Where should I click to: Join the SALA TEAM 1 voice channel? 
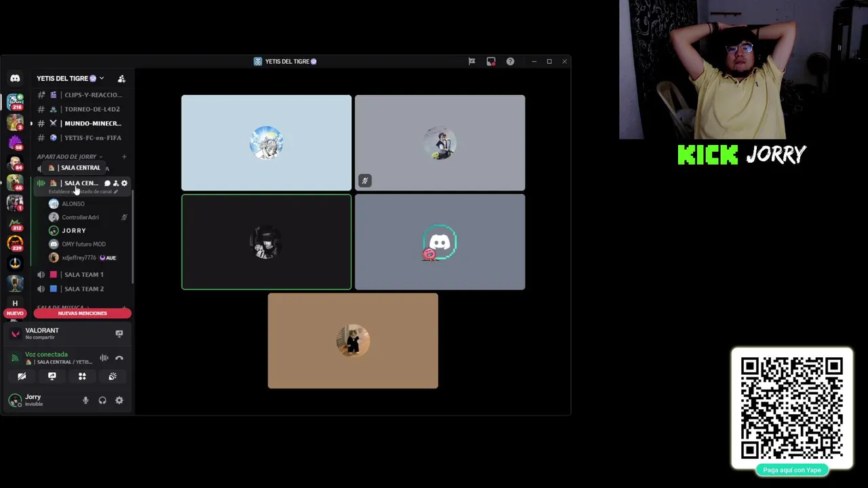pyautogui.click(x=81, y=274)
